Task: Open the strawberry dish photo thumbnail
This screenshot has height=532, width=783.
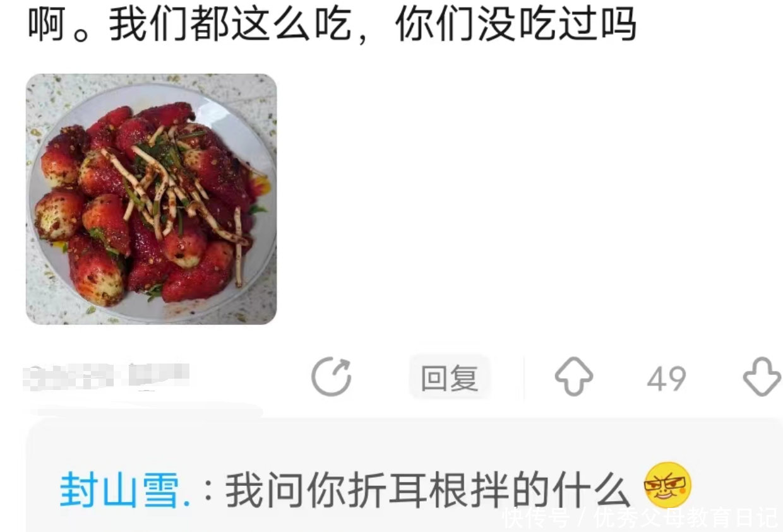Action: pyautogui.click(x=151, y=199)
